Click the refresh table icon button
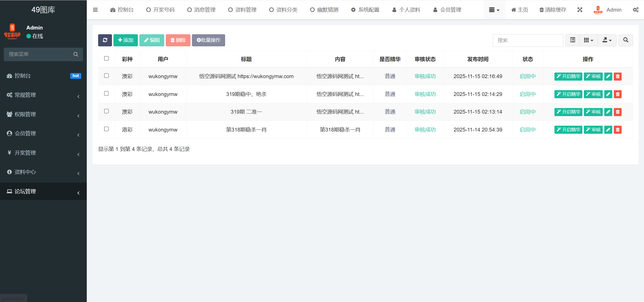The width and height of the screenshot is (644, 302). point(105,40)
